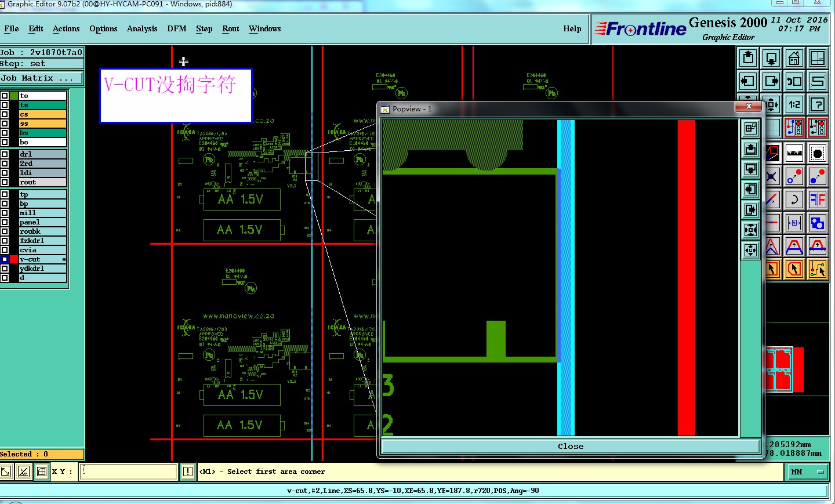This screenshot has height=504, width=835.
Task: Open the Analysis menu
Action: coord(142,28)
